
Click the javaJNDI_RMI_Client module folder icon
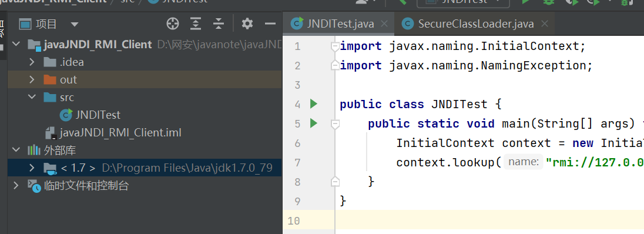point(34,45)
